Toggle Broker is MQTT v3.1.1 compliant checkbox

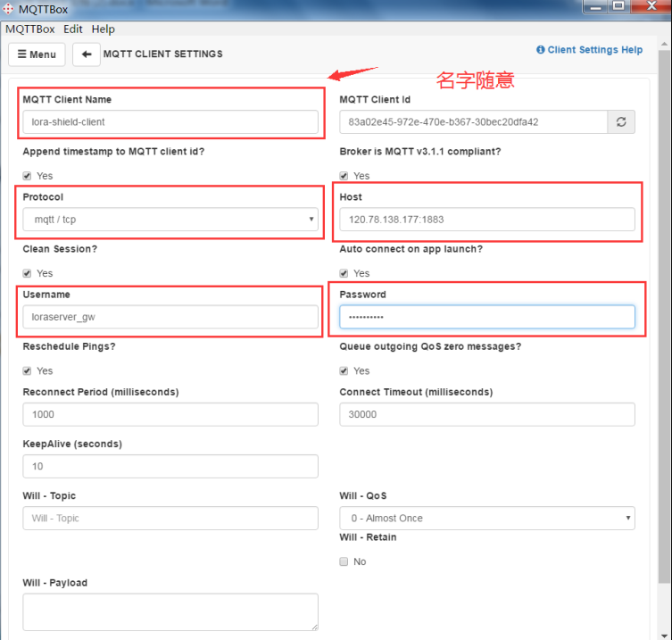point(344,176)
